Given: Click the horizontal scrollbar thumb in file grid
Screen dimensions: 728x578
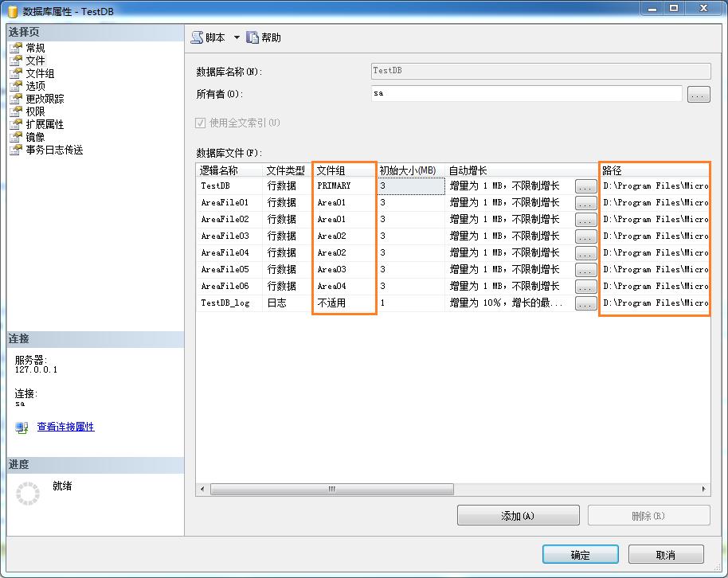Looking at the screenshot, I should pos(332,489).
